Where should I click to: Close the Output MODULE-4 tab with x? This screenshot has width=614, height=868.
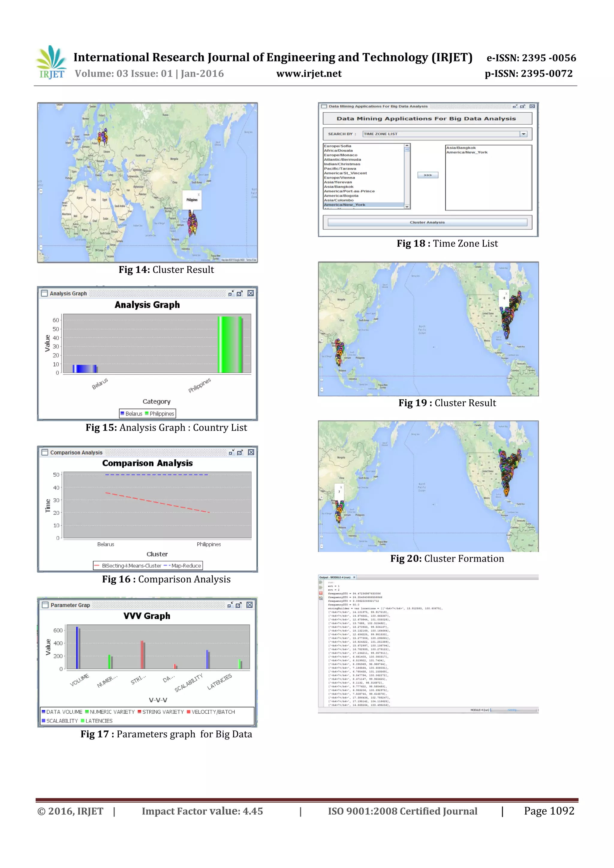pyautogui.click(x=354, y=577)
